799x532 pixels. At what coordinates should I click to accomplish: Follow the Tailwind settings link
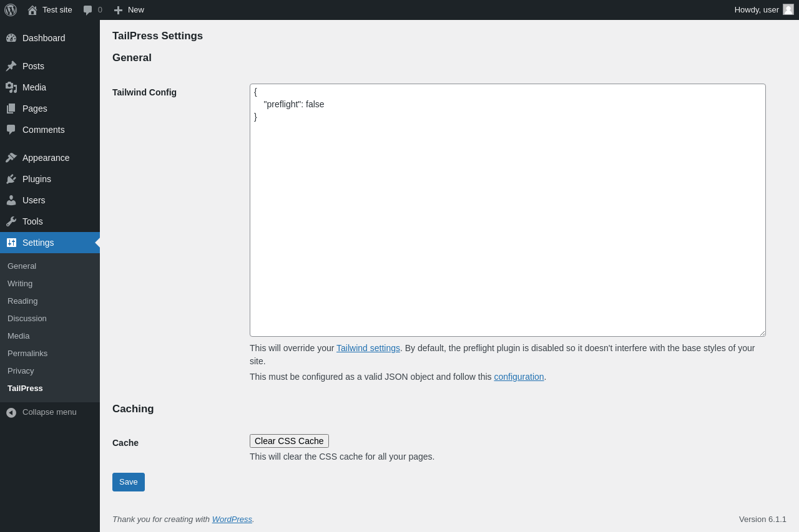(368, 348)
